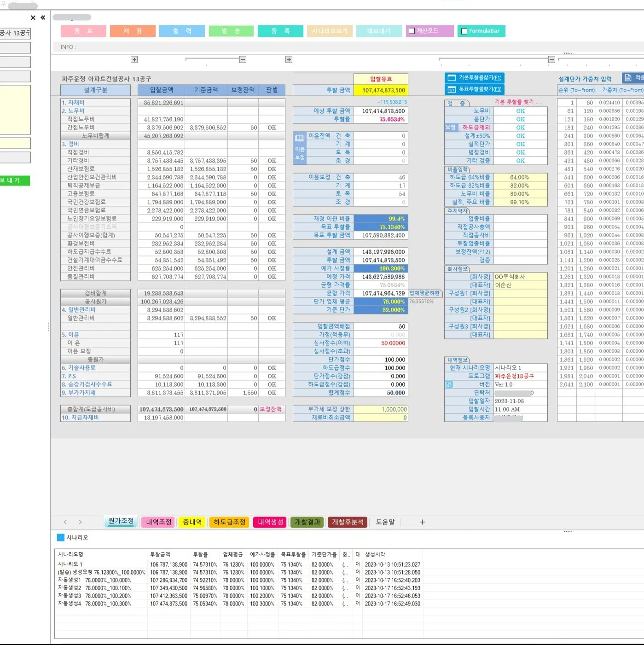Click the 목표투찰률찾기(F3) button

coord(474,89)
